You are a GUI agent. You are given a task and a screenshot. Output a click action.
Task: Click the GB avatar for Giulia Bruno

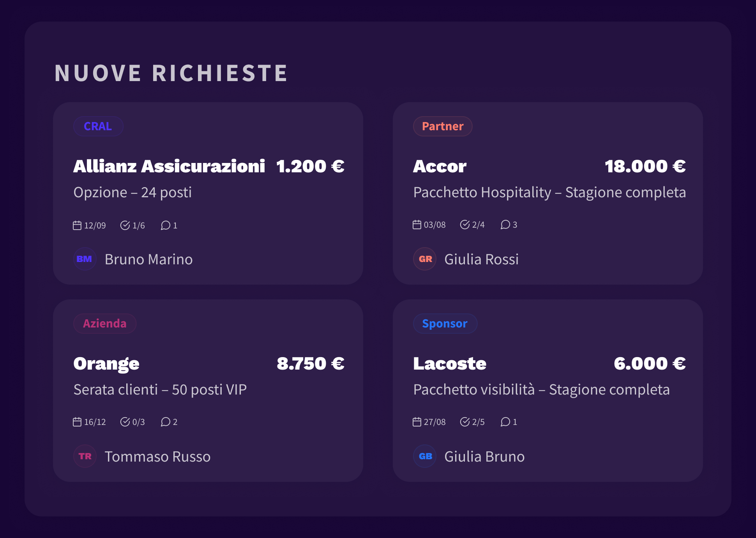coord(425,456)
